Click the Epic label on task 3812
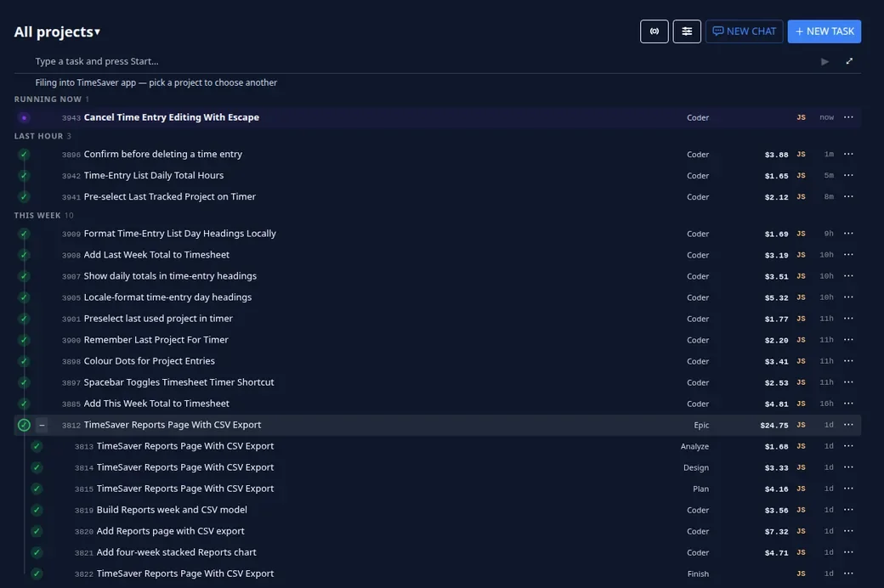 [x=701, y=426]
